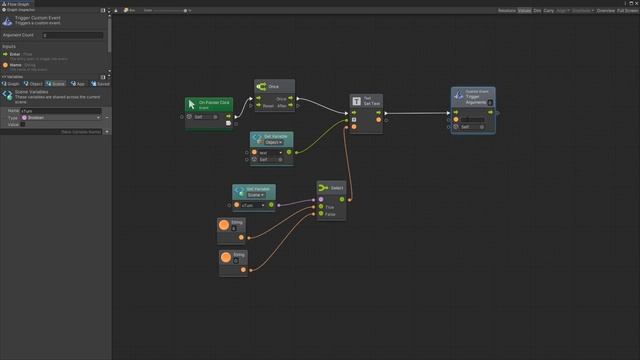Screen dimensions: 640x360
Task: Toggle the Graph Inspector panel layout icon
Action: pos(103,10)
